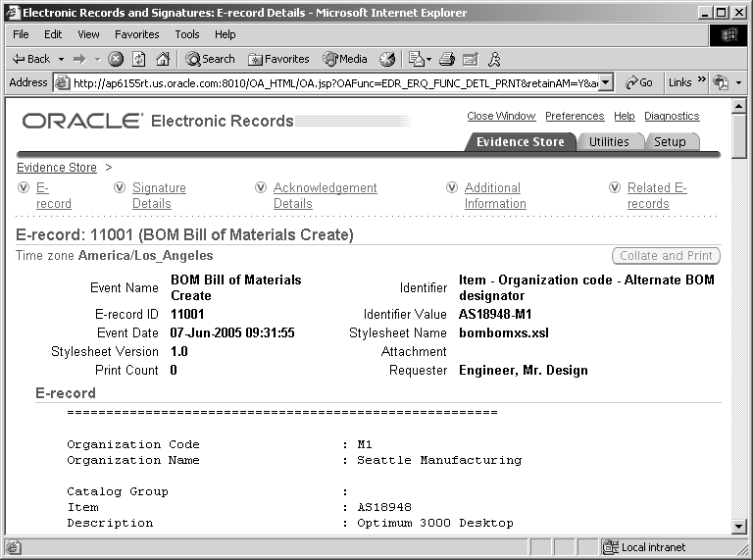Jump to Related E-records section

pos(657,195)
